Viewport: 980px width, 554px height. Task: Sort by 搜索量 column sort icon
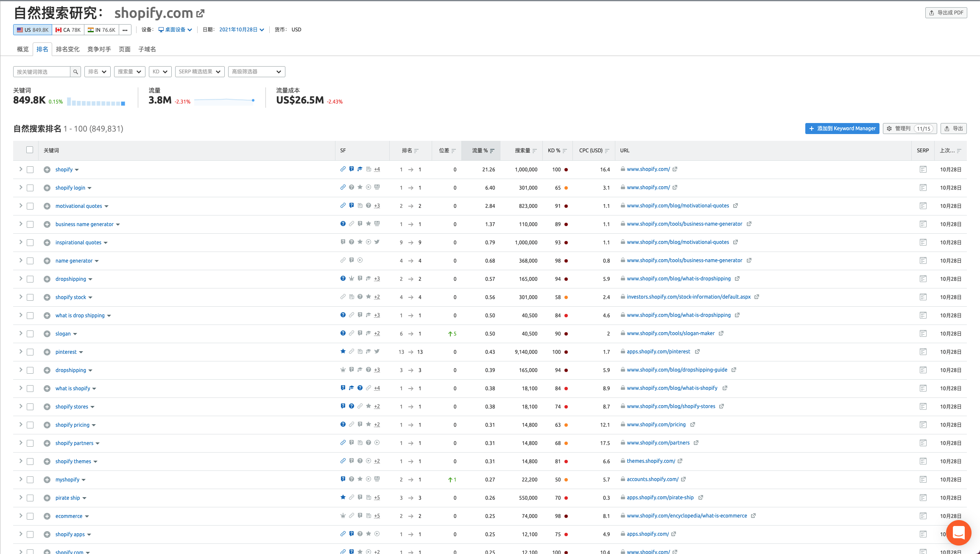click(x=535, y=151)
